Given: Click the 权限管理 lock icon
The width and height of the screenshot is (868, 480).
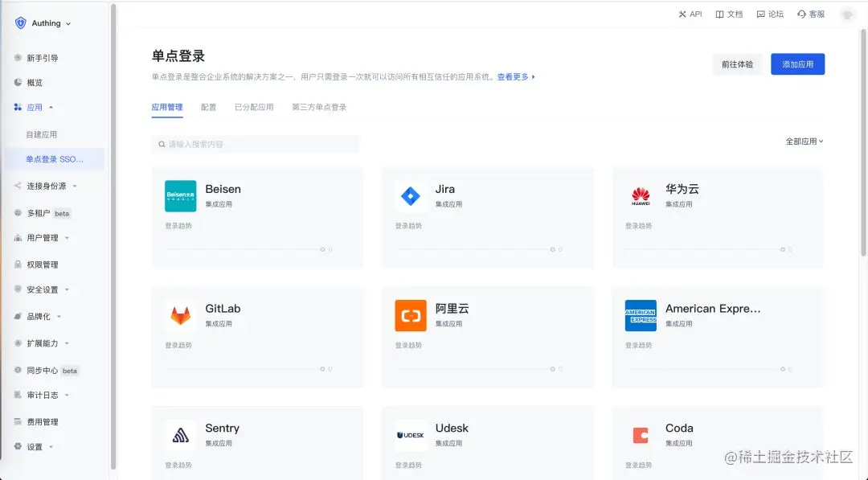Looking at the screenshot, I should tap(18, 264).
